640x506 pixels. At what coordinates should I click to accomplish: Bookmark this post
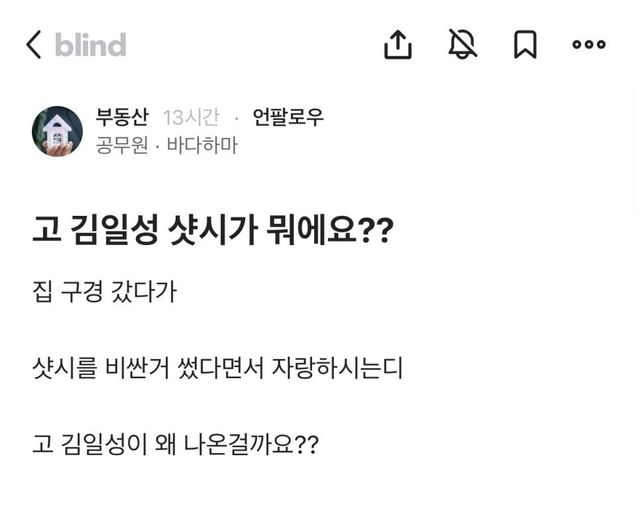[x=525, y=44]
